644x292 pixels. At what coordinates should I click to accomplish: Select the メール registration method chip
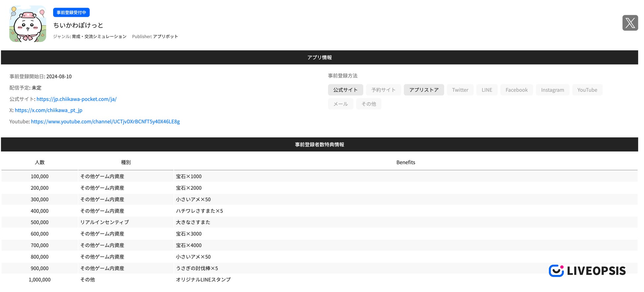tap(340, 104)
